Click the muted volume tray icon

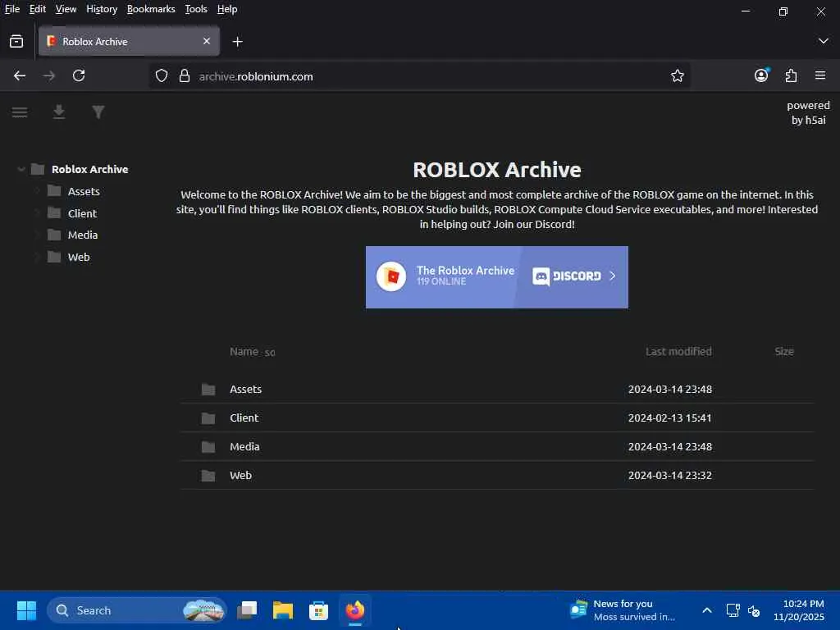coord(755,610)
